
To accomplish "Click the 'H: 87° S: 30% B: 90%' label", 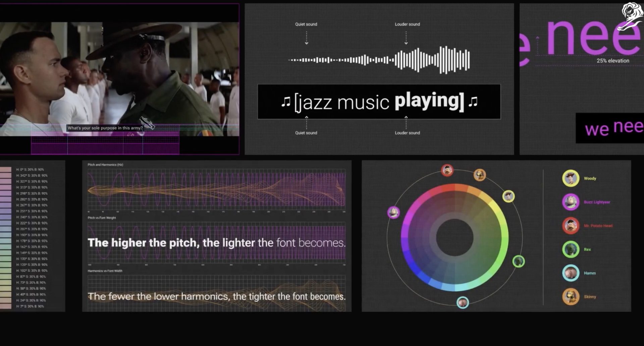I will coord(31,277).
